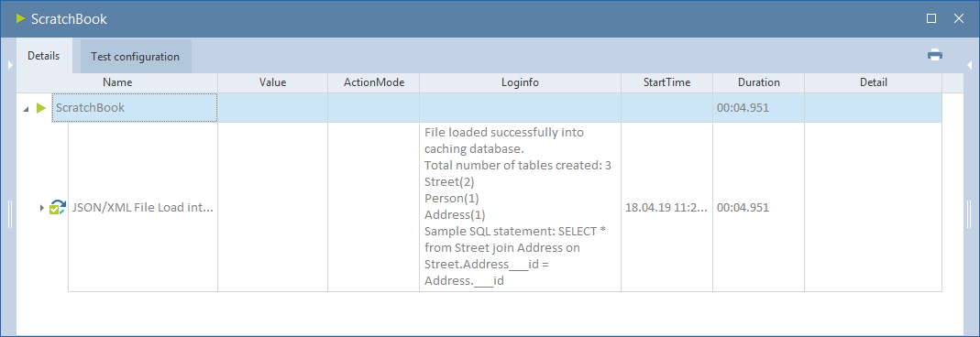The height and width of the screenshot is (337, 980).
Task: Maximize the ScratchBook window
Action: [931, 18]
